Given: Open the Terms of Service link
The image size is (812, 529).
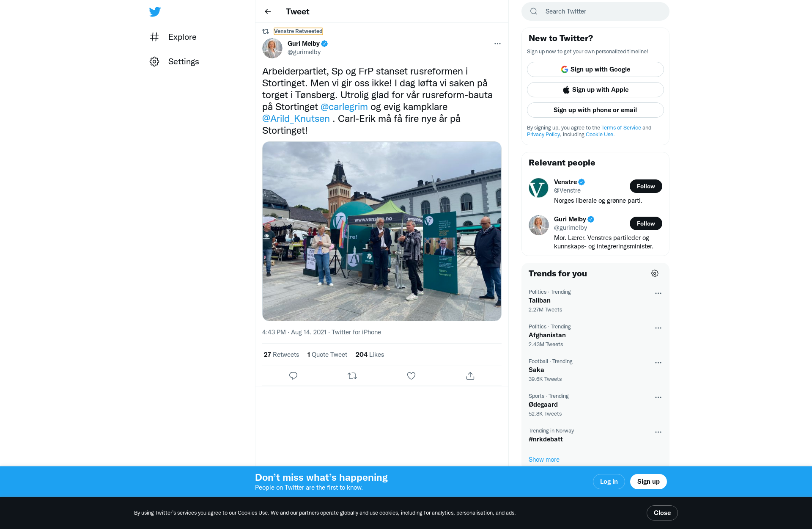Looking at the screenshot, I should click(621, 128).
